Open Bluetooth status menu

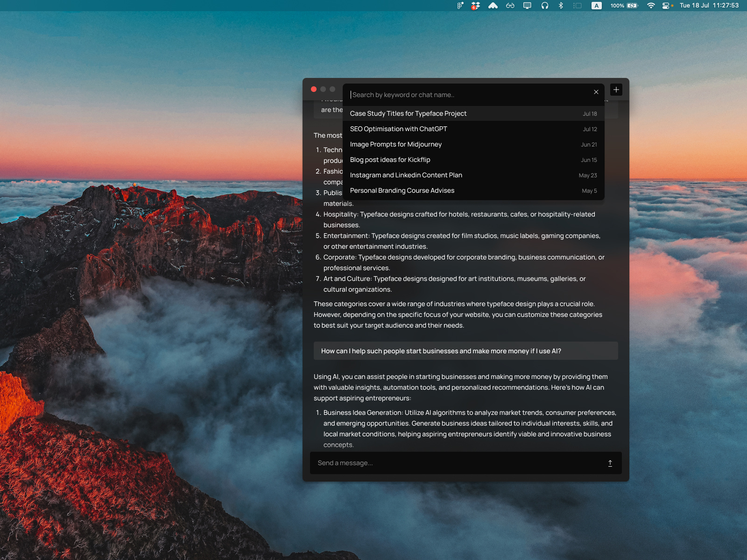561,6
